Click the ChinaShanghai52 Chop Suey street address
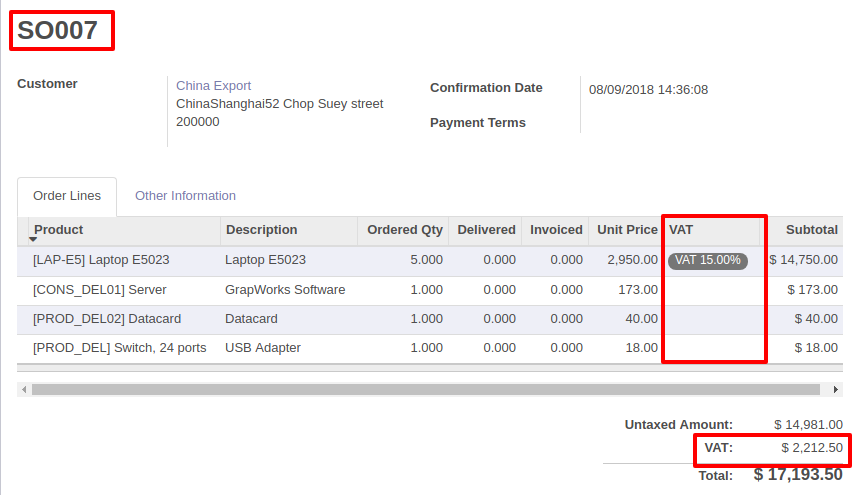Viewport: 856px width, 495px height. point(280,104)
